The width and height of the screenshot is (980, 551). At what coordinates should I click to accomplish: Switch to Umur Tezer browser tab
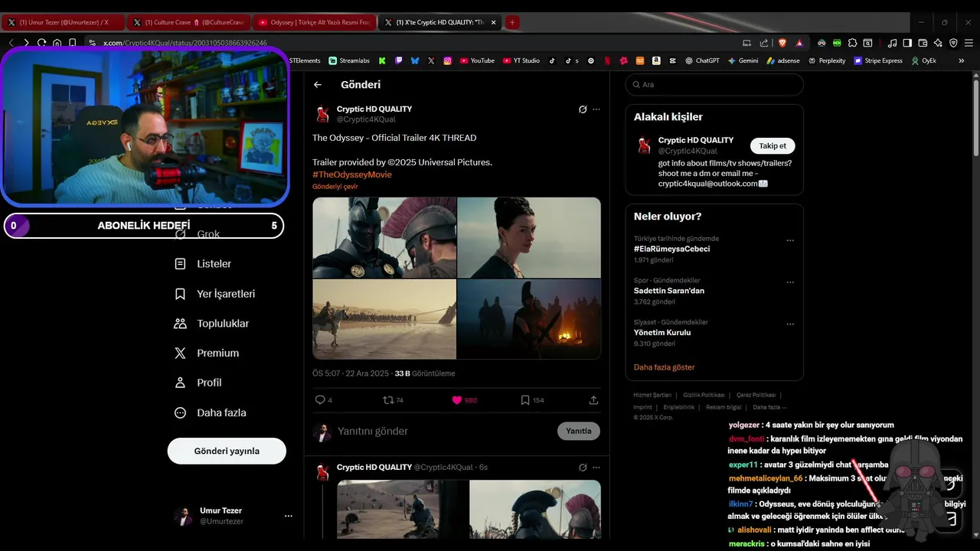[63, 22]
